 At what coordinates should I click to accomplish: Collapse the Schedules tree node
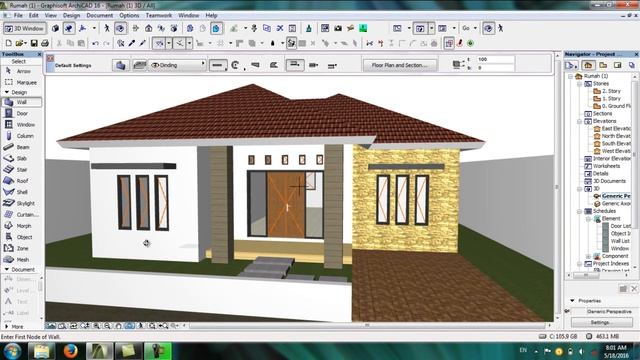coord(579,211)
